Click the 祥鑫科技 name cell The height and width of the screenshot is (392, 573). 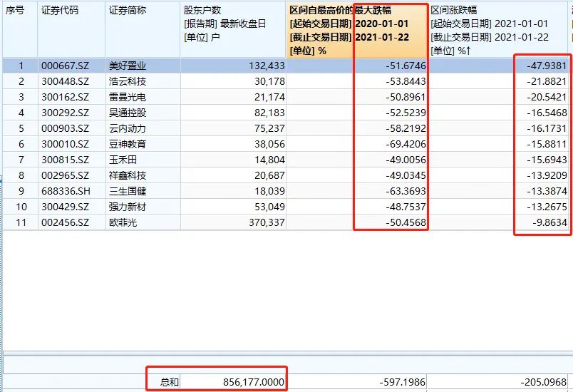tap(128, 176)
